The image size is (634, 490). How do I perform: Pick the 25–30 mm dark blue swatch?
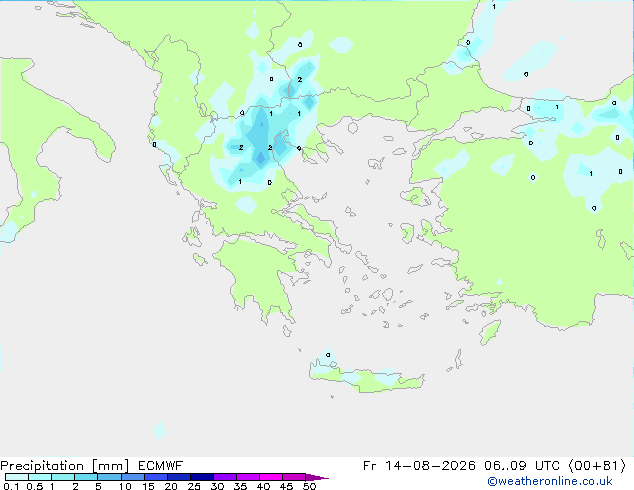[x=202, y=477]
